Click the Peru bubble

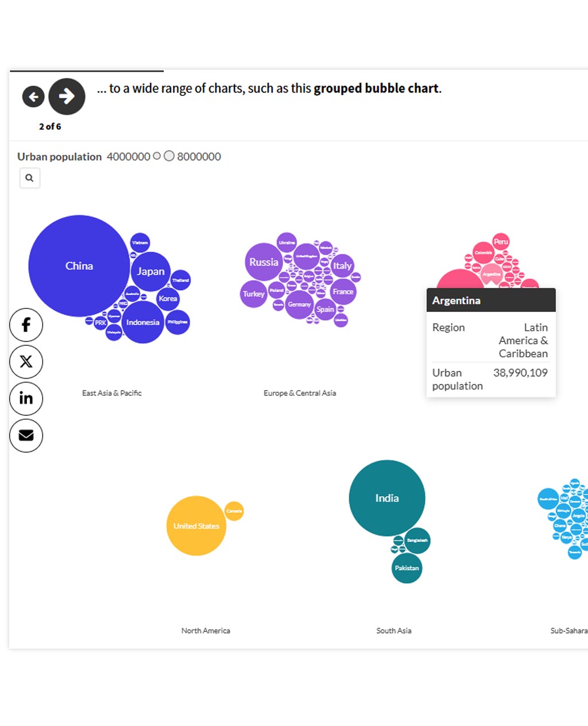[501, 242]
